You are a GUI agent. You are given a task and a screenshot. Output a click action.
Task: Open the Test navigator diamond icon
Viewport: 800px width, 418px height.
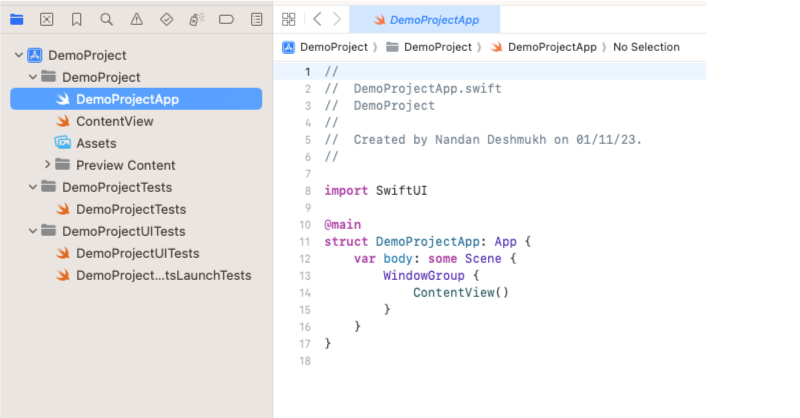[166, 19]
